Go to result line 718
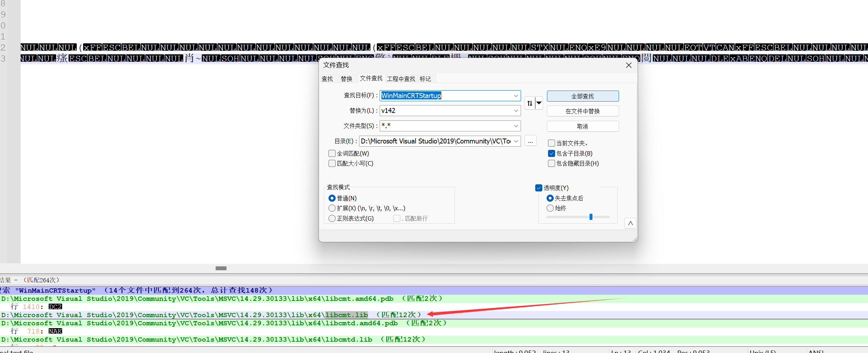Viewport: 868px width, 353px height. point(434,331)
